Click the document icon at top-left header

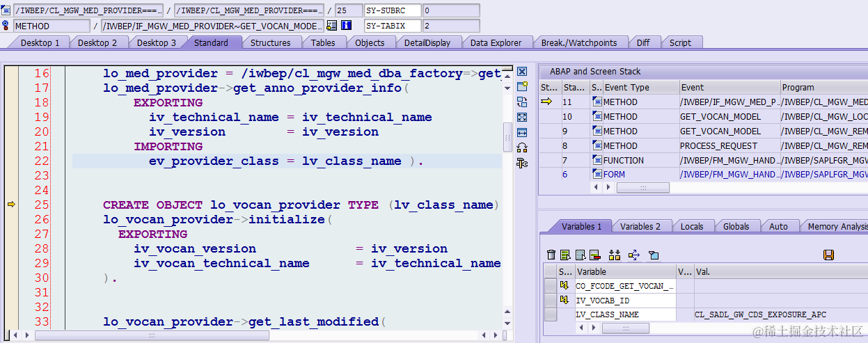coord(6,10)
